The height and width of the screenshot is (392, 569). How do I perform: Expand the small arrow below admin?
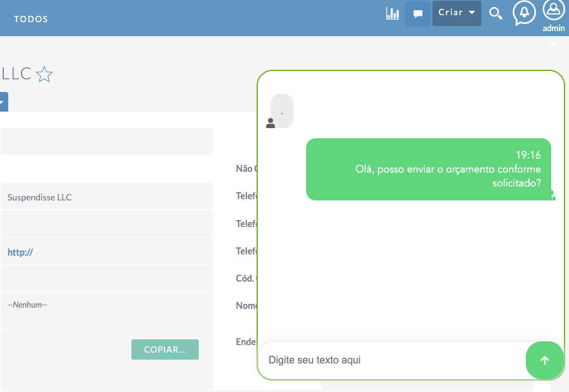[x=554, y=45]
